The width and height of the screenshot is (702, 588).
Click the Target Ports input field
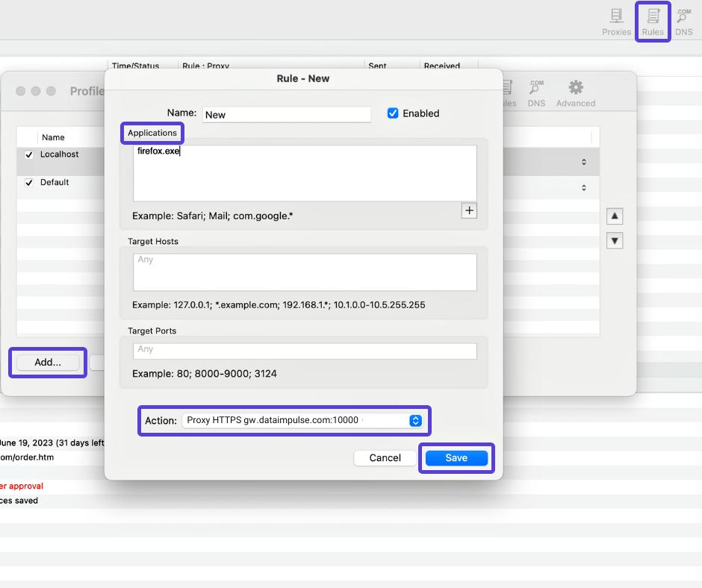(305, 351)
